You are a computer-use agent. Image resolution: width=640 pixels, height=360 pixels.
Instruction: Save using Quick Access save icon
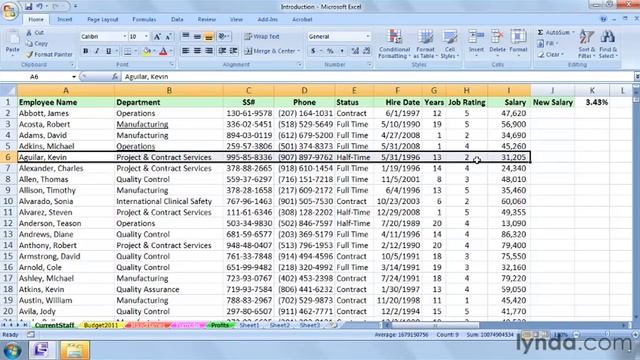pos(29,7)
